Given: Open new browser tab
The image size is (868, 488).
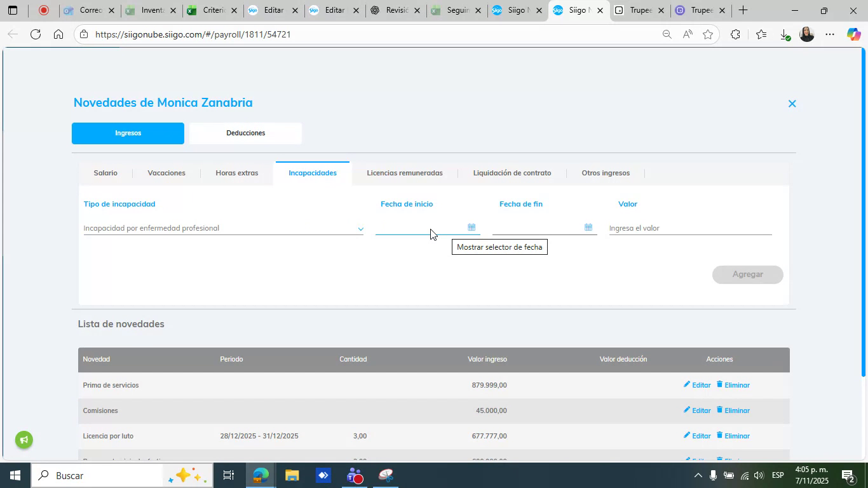Looking at the screenshot, I should 742,10.
